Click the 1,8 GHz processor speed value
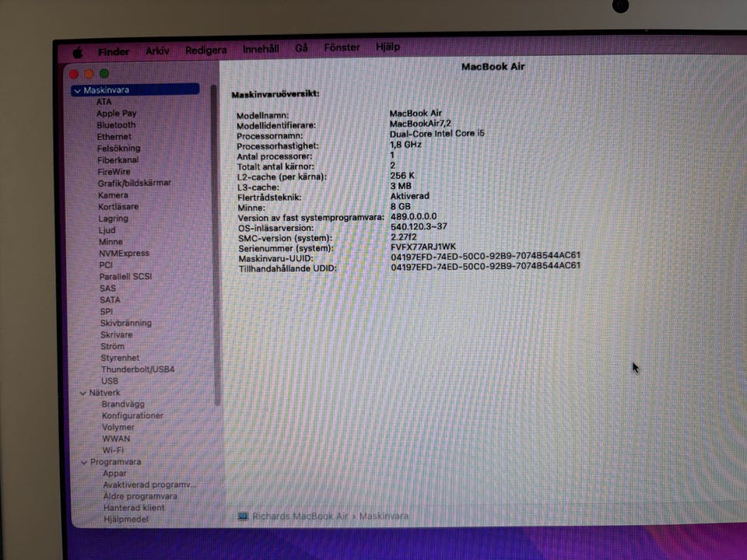The height and width of the screenshot is (560, 747). [x=405, y=145]
